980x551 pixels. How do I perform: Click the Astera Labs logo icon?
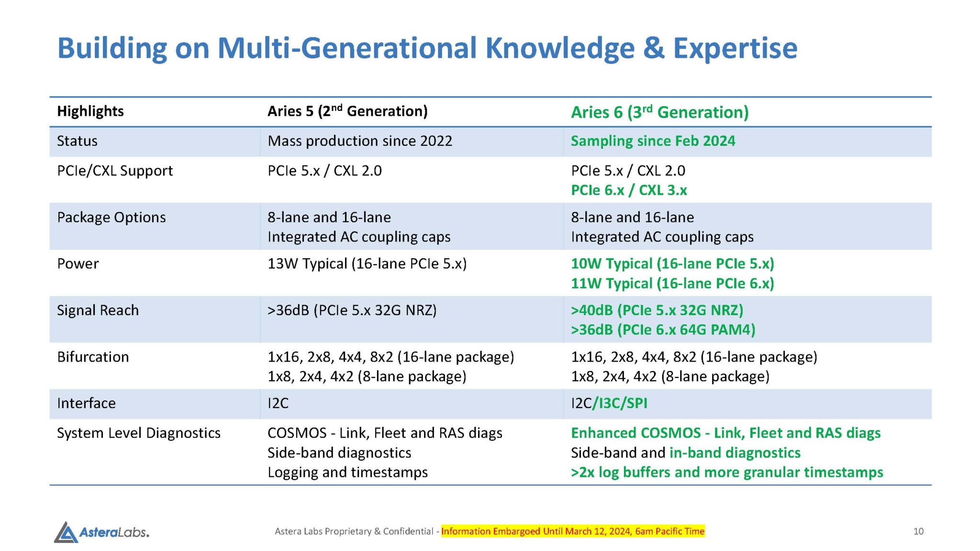(x=66, y=532)
